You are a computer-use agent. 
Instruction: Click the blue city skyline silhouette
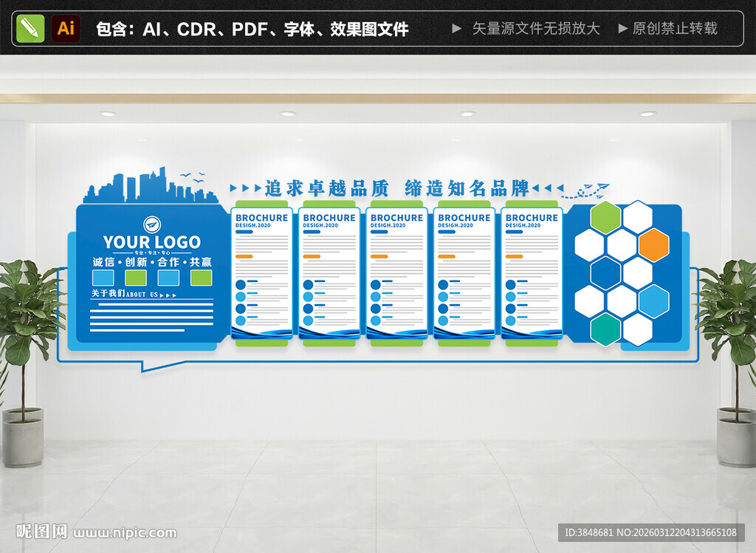pos(151,185)
